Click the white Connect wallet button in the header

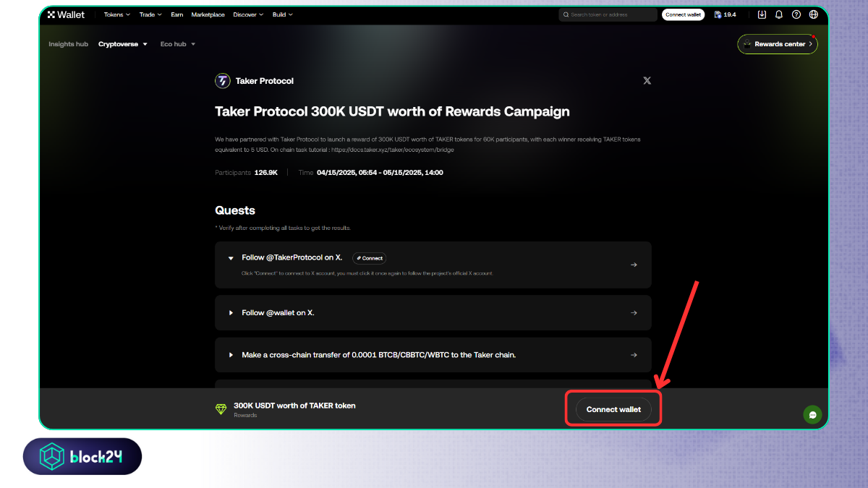(x=683, y=14)
